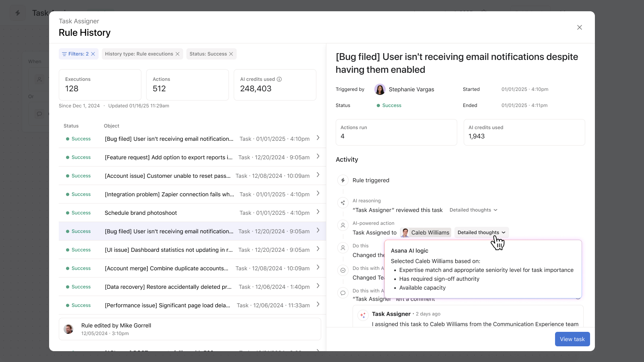Viewport: 644px width, 362px height.
Task: Select the Integration problem Zapier row
Action: pyautogui.click(x=189, y=194)
